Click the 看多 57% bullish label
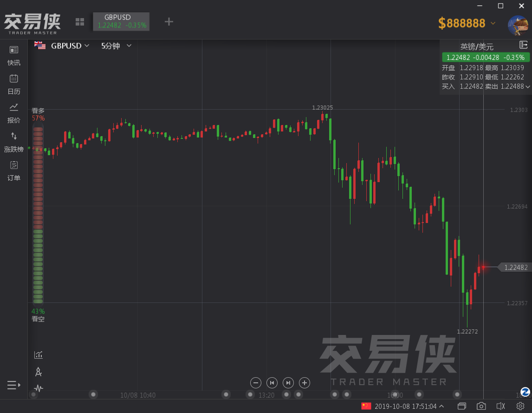532x413 pixels. 38,114
